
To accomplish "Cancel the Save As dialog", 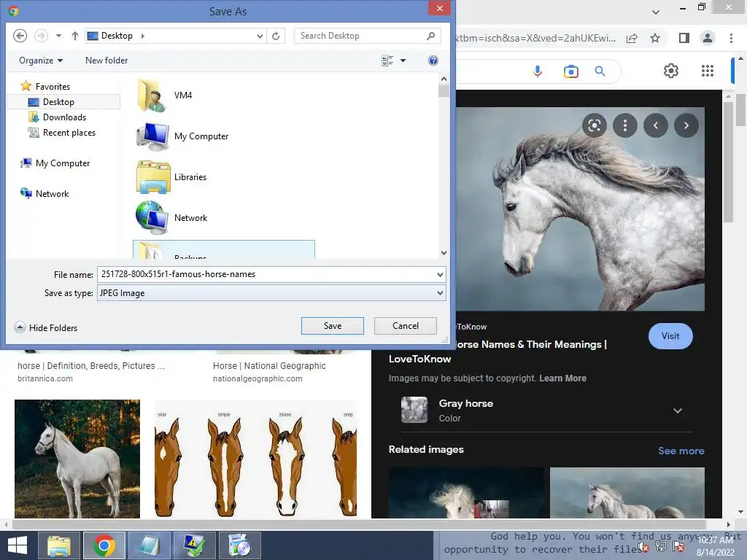I will [406, 326].
